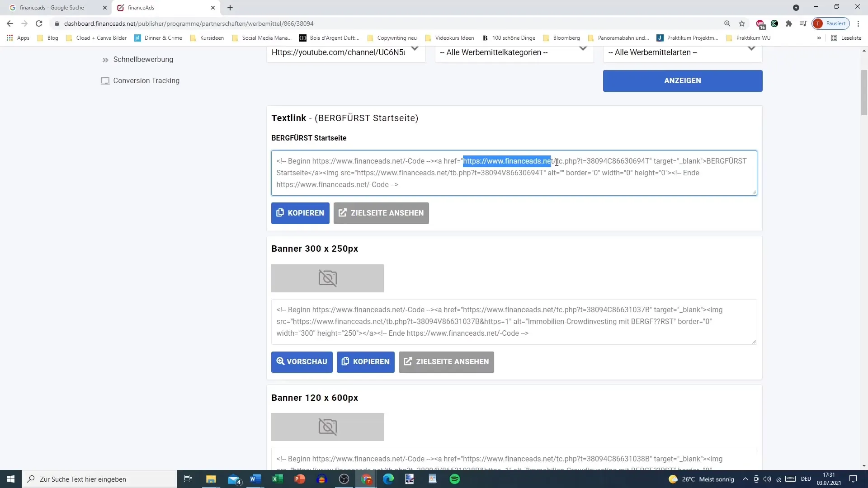
Task: Open the Praktikum WU bookmark folder
Action: coord(748,38)
